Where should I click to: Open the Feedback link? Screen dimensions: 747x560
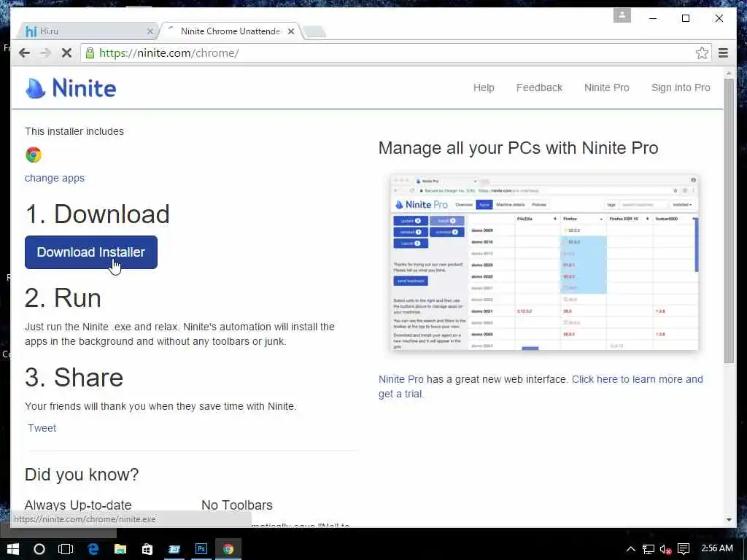tap(539, 87)
